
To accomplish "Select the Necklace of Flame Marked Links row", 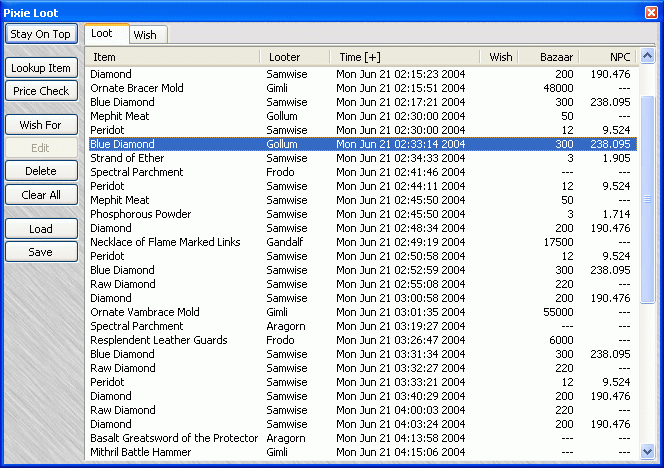I will tap(166, 242).
